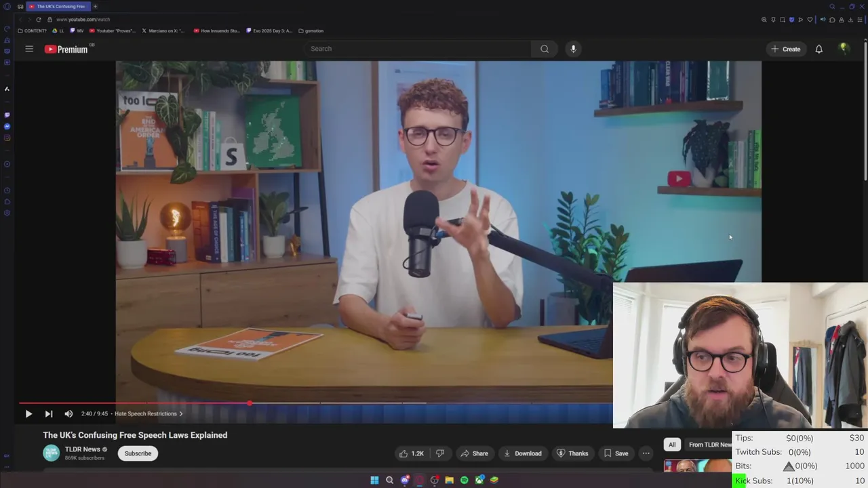Screen dimensions: 868x488
Task: Go forward in browser history
Action: pos(29,20)
